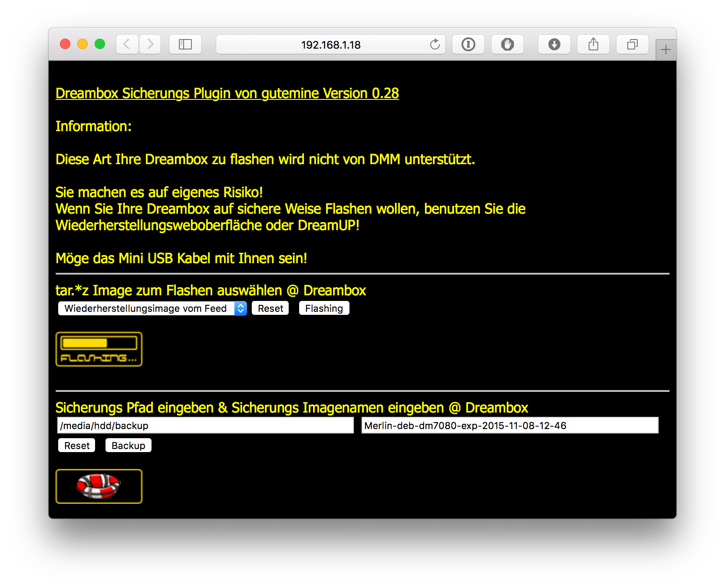Start flashing with the Flashing button
The image size is (725, 588).
324,308
